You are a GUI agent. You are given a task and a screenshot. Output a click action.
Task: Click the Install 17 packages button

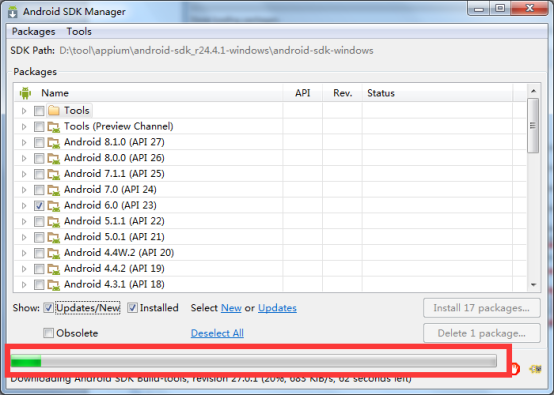point(482,308)
